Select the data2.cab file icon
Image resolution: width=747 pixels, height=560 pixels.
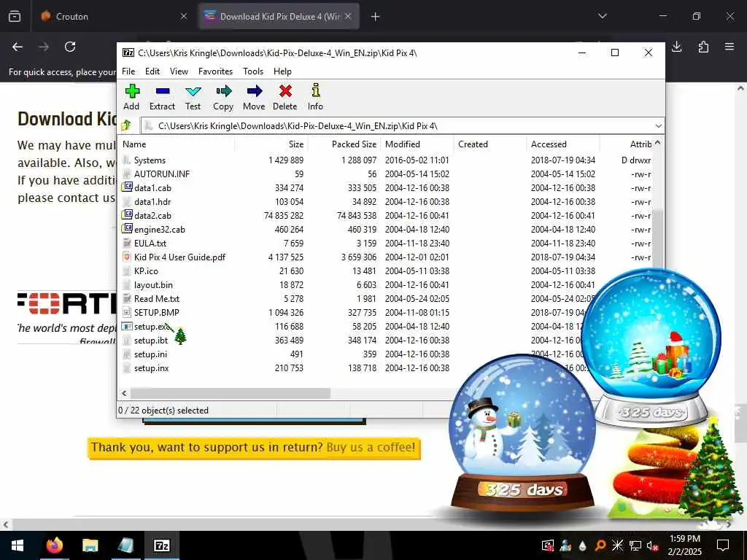127,215
